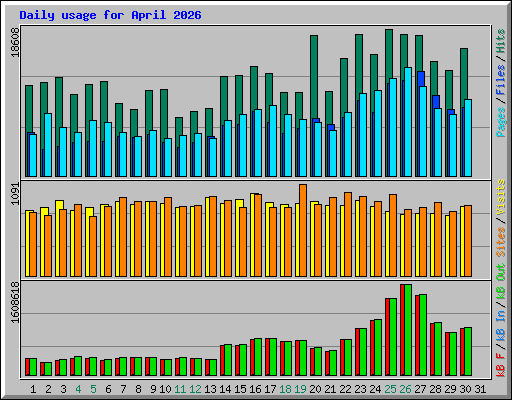Select day 28 on the x-axis
This screenshot has width=512, height=400.
[435, 389]
